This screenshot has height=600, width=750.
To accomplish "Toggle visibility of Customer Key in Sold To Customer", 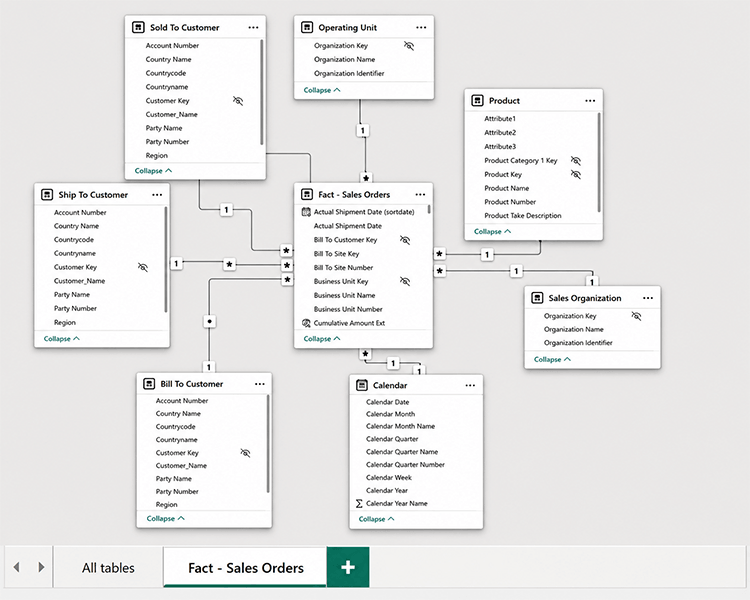I will (238, 100).
